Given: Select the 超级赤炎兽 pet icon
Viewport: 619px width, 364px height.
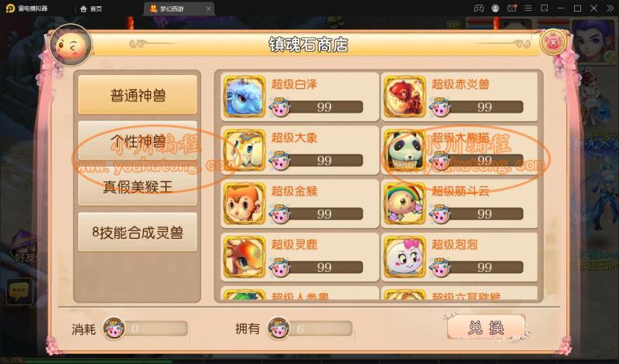Looking at the screenshot, I should pyautogui.click(x=405, y=97).
